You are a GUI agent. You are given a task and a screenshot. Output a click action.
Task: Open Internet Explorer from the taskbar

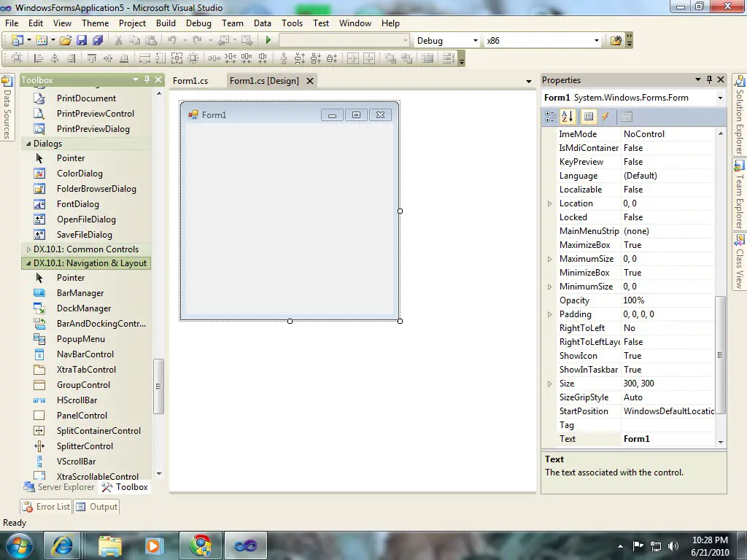point(63,545)
